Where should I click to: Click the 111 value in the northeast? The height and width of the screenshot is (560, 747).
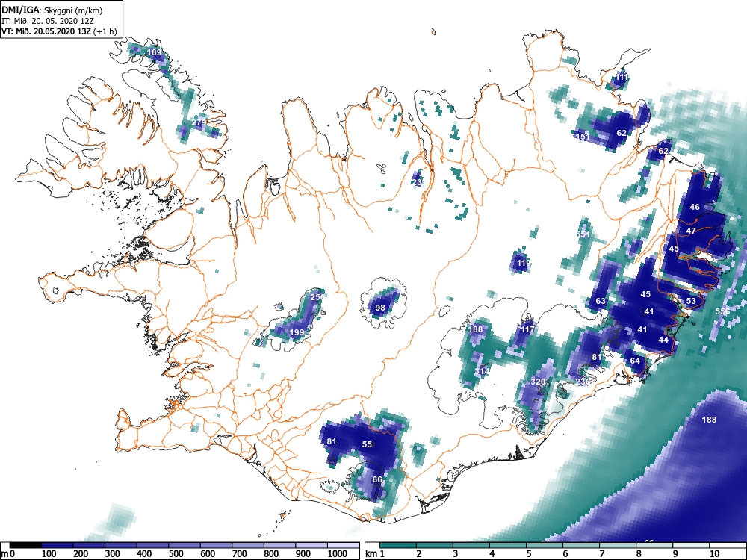pos(622,77)
